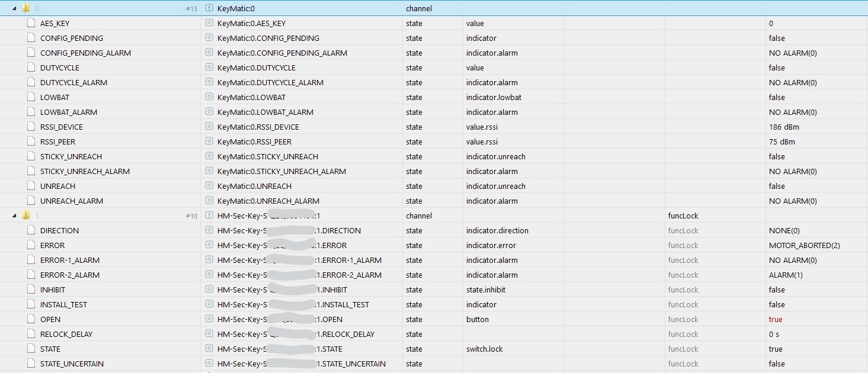Click funcLock in the channel 1 row
Image resolution: width=868 pixels, height=373 pixels.
[683, 216]
